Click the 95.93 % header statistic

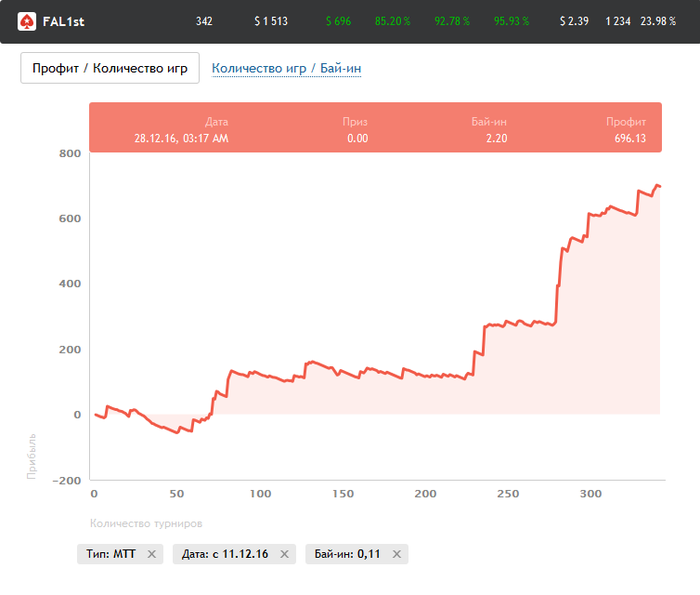coord(512,21)
